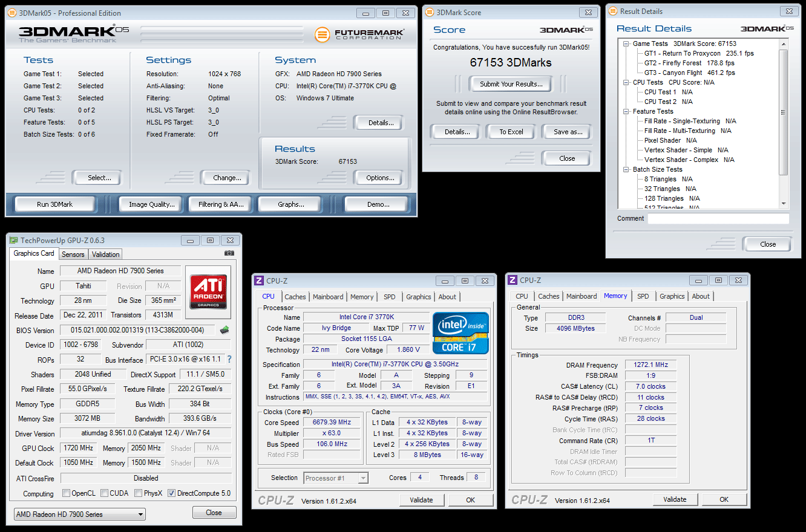Click the Submit Your Results... button
Image resolution: width=806 pixels, height=532 pixels.
coord(511,84)
